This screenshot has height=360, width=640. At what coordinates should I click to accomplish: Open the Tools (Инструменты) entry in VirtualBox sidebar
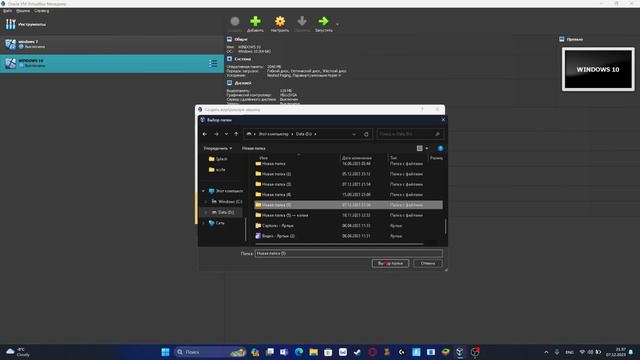(112, 24)
